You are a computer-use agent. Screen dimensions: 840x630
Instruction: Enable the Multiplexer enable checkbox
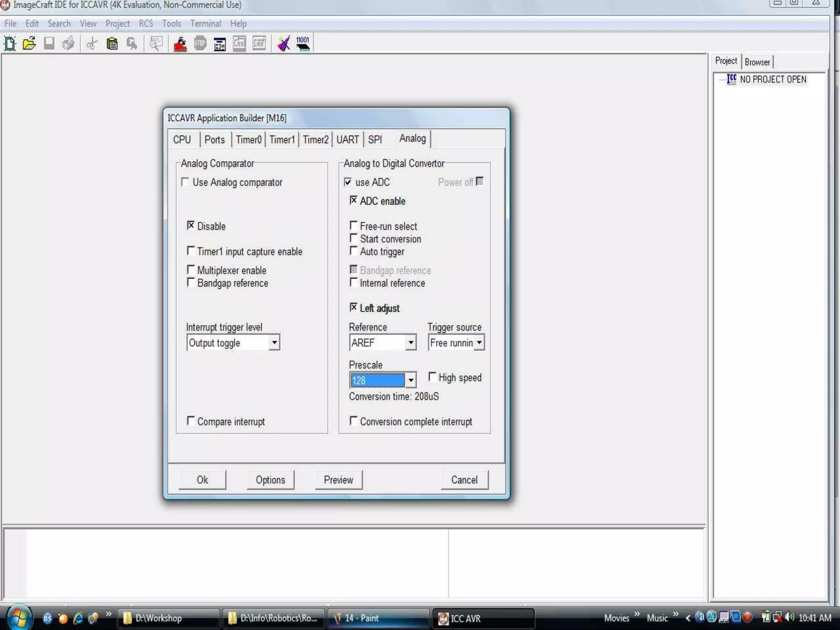(191, 269)
